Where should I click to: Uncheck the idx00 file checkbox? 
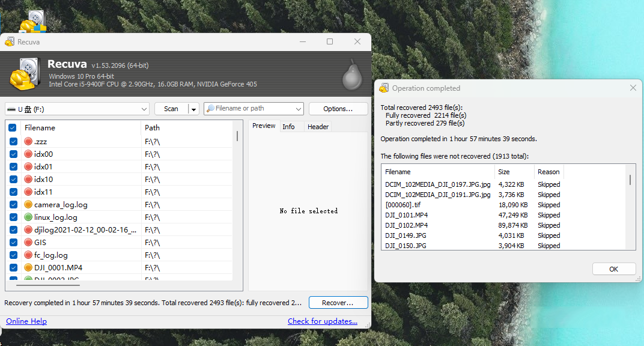pyautogui.click(x=14, y=154)
